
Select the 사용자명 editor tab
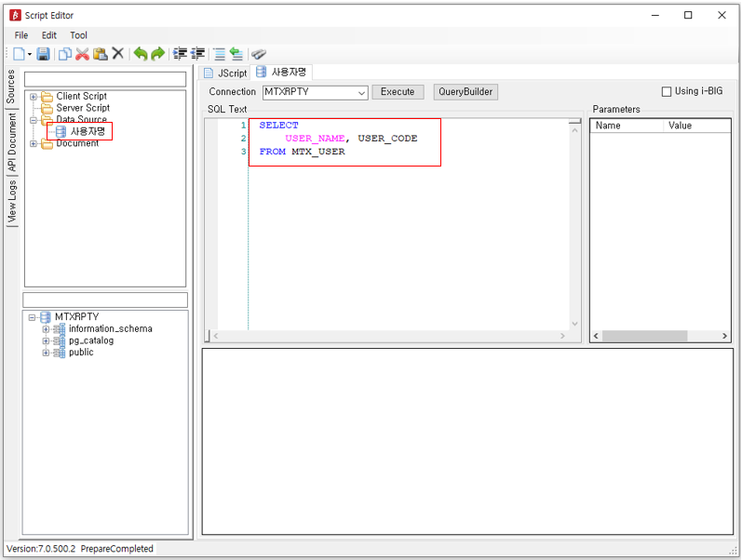pyautogui.click(x=281, y=72)
